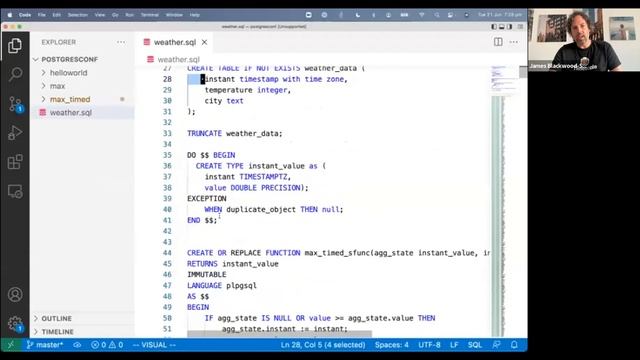Image resolution: width=640 pixels, height=360 pixels.
Task: Open the customize layout icon
Action: click(520, 27)
